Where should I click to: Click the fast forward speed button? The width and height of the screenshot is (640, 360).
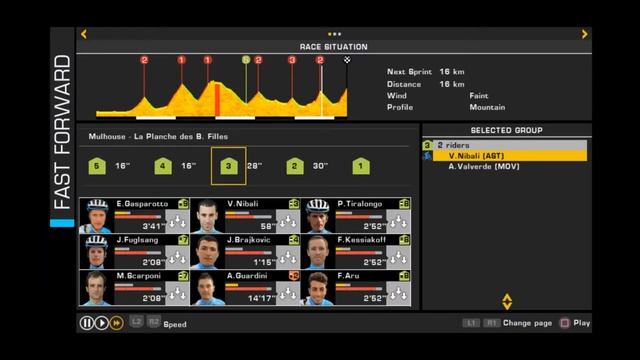pyautogui.click(x=116, y=323)
